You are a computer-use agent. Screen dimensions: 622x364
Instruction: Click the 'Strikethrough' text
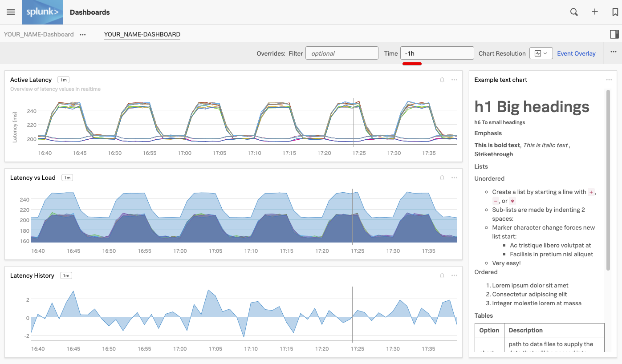tap(494, 154)
